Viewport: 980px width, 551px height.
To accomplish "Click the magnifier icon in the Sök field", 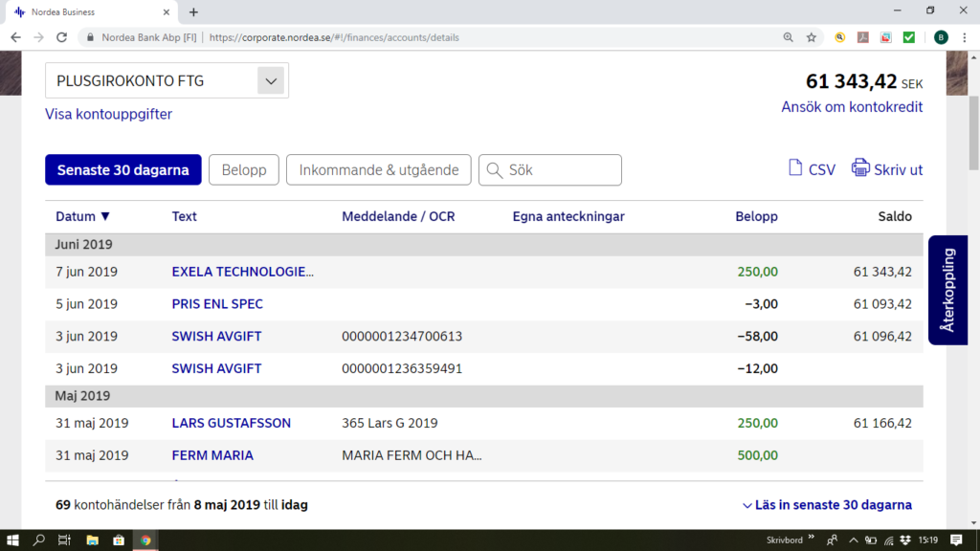I will coord(495,170).
